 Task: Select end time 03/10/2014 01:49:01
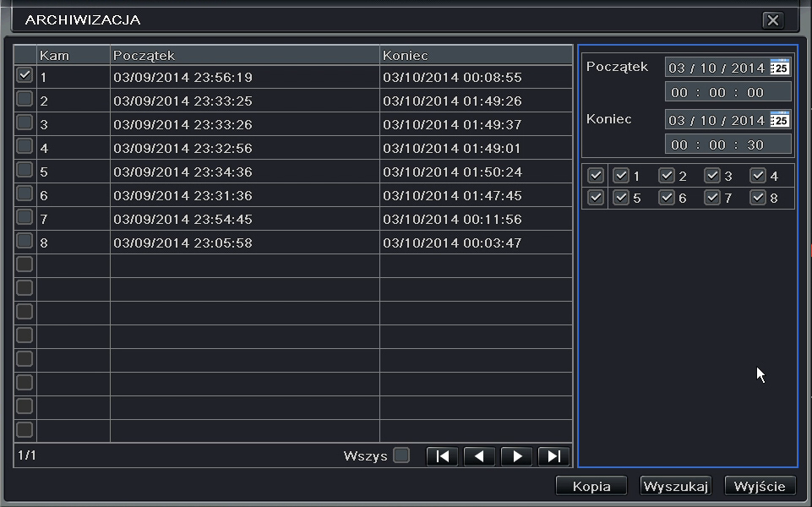coord(451,148)
